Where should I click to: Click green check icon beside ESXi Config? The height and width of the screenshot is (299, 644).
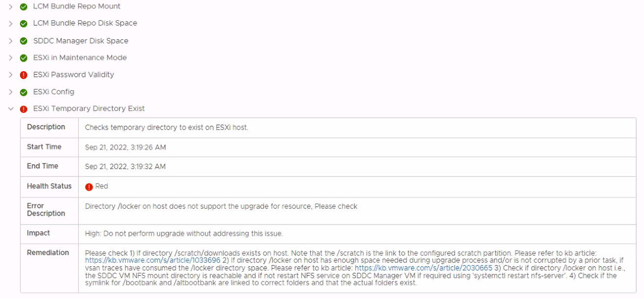click(24, 92)
